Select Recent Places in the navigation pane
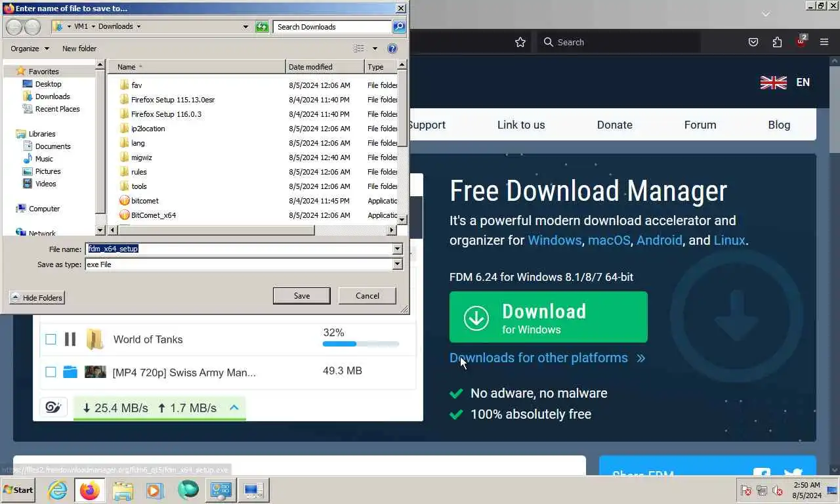This screenshot has width=840, height=504. [57, 109]
